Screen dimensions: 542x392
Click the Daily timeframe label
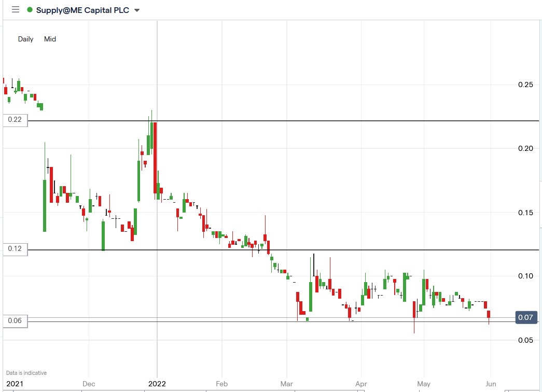(x=25, y=39)
